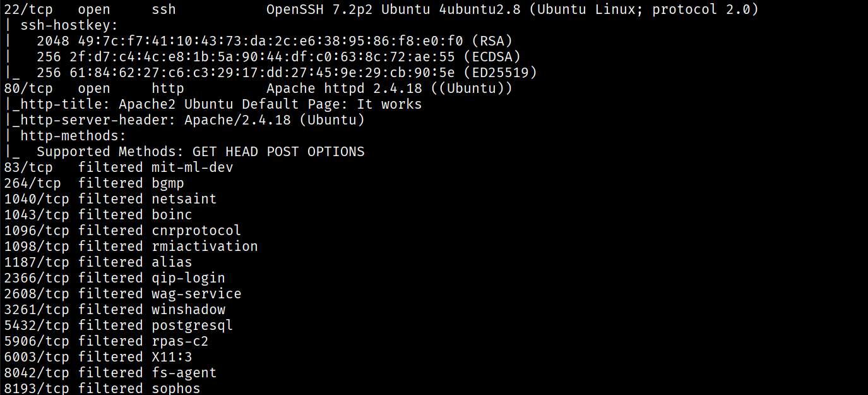Screen dimensions: 868x395
Task: Click the rmiactivation service name
Action: tap(205, 246)
